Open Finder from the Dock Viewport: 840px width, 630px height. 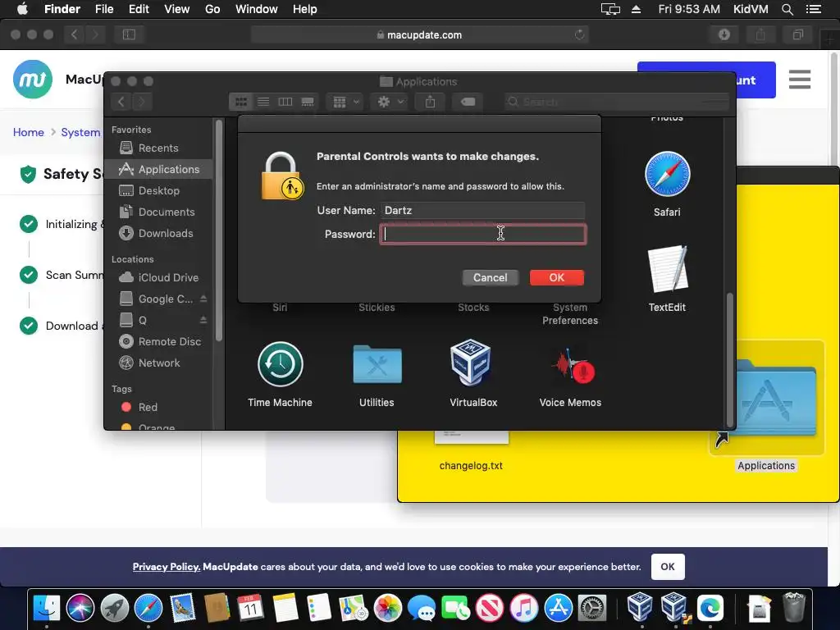click(x=47, y=608)
